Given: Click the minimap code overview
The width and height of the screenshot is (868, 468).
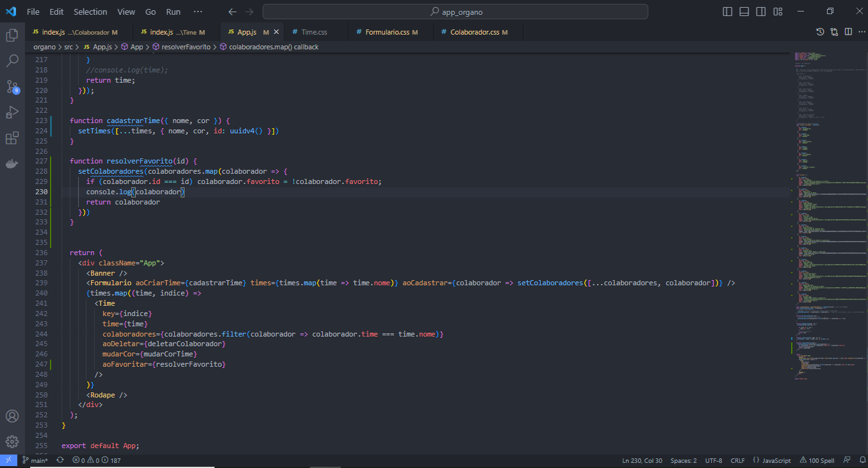Looking at the screenshot, I should pyautogui.click(x=830, y=216).
